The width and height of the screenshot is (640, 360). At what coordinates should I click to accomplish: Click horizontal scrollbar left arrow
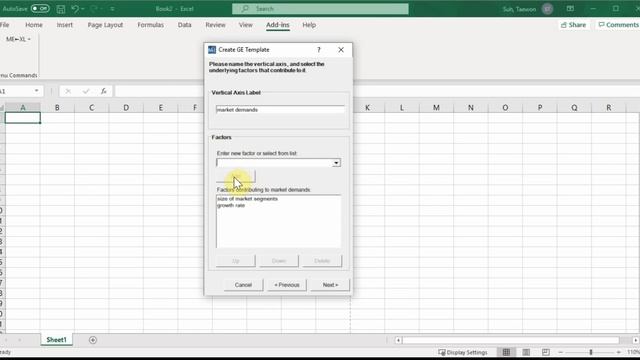click(398, 340)
